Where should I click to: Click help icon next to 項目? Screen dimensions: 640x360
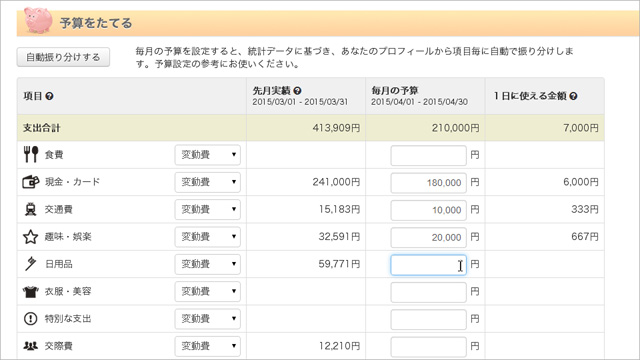click(49, 96)
